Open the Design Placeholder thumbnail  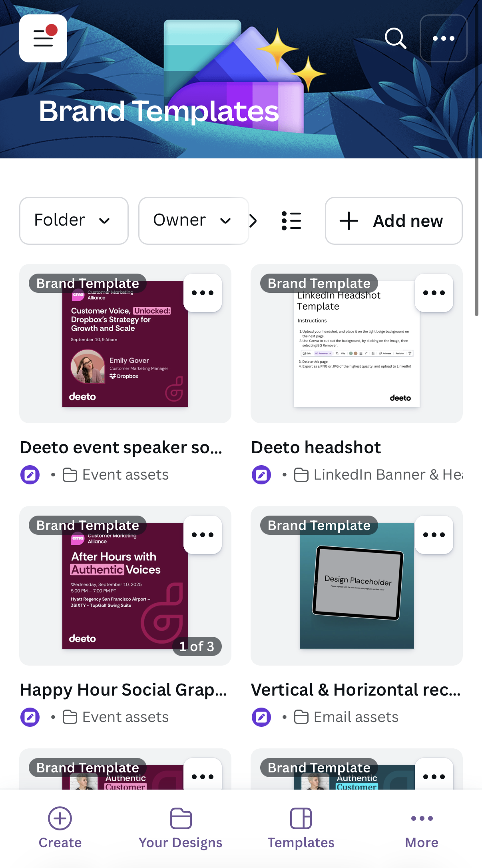(x=357, y=586)
